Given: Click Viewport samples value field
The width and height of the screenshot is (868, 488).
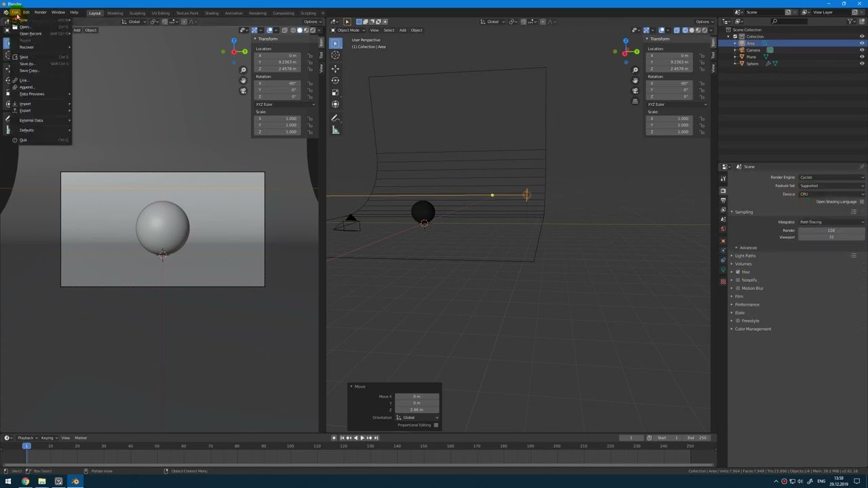Looking at the screenshot, I should [x=831, y=237].
